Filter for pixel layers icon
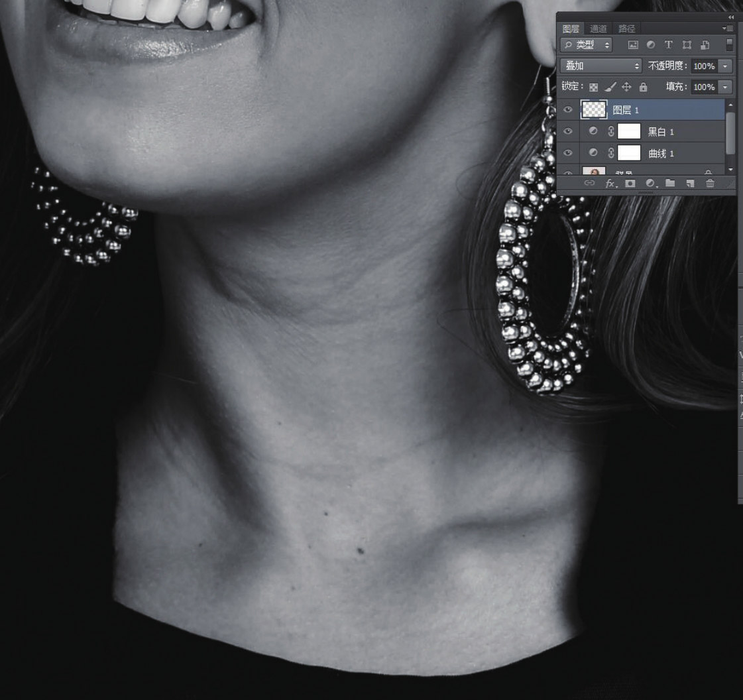This screenshot has height=700, width=743. (633, 45)
